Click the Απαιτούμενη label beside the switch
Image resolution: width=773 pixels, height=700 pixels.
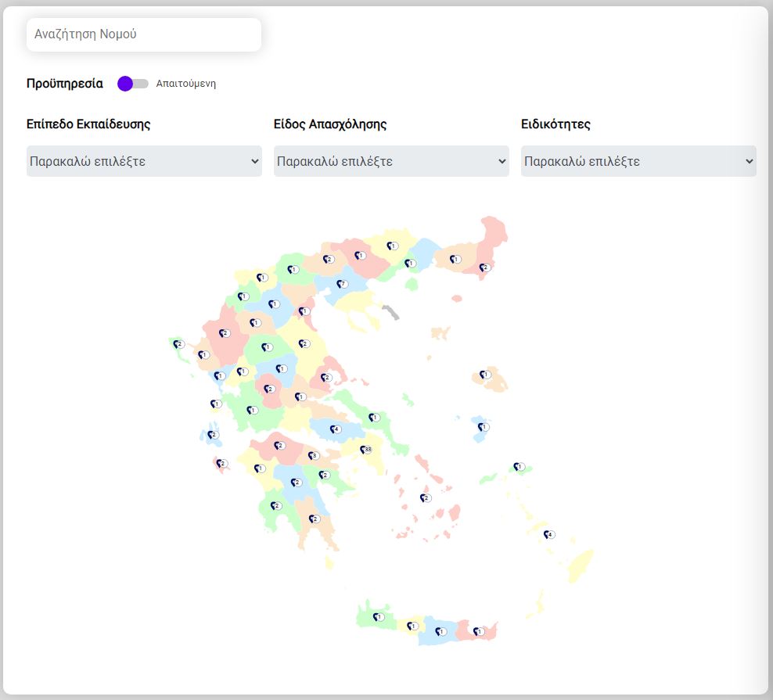(x=186, y=84)
